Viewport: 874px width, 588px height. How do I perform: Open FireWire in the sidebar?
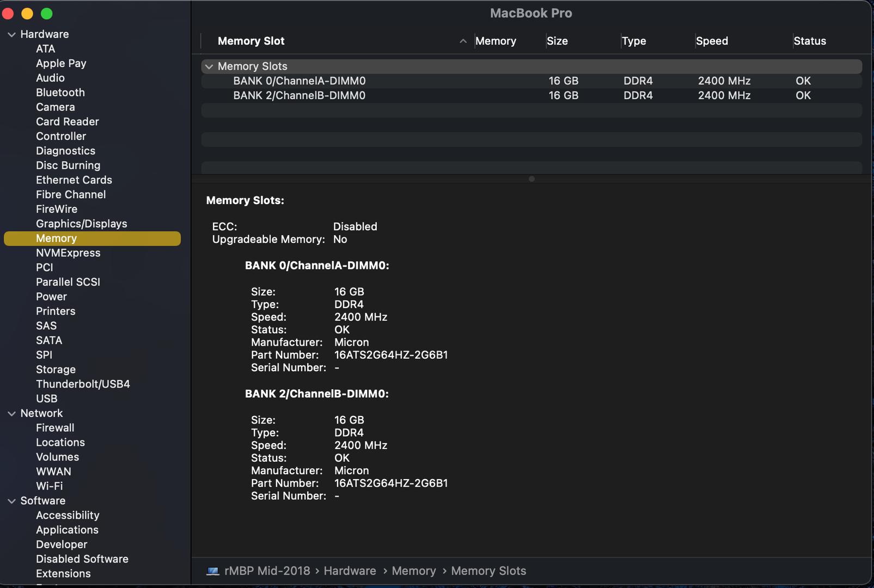coord(57,209)
